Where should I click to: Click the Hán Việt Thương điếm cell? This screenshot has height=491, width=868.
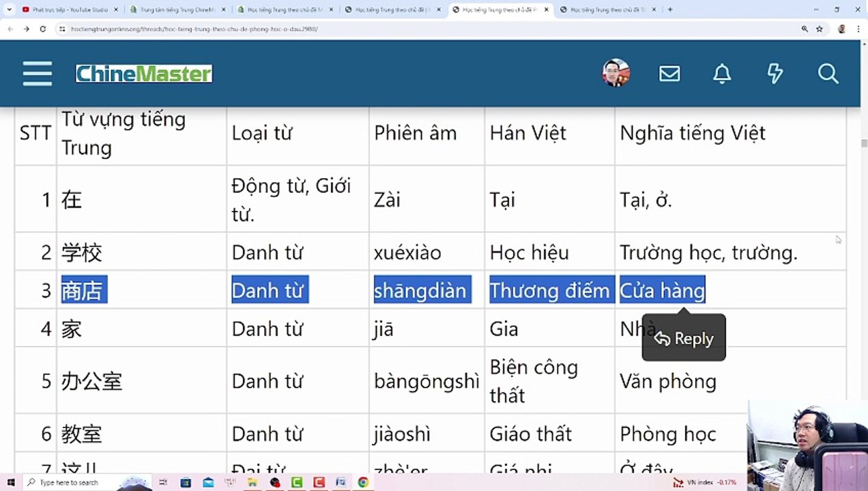(550, 291)
